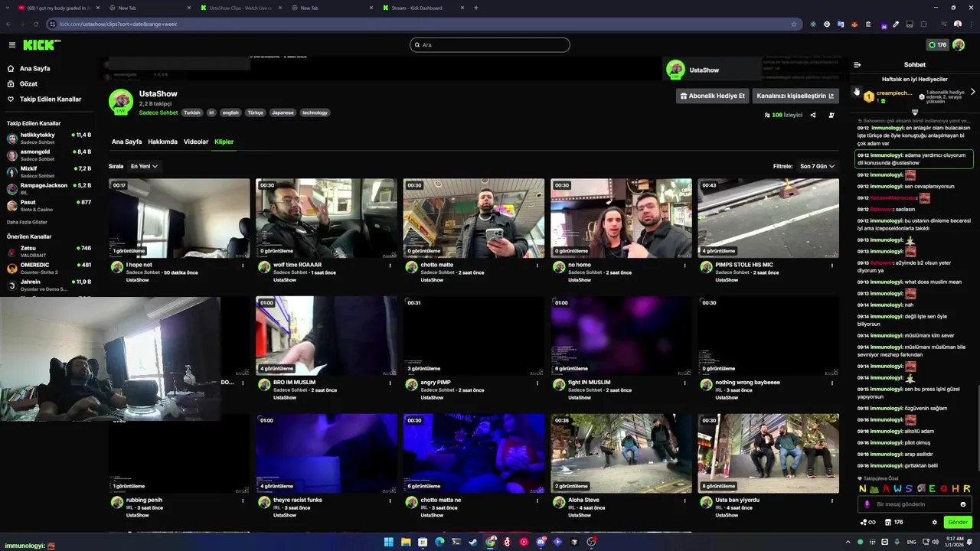Click the eyedropper extension icon
Viewport: 980px width, 551px height.
[896, 24]
